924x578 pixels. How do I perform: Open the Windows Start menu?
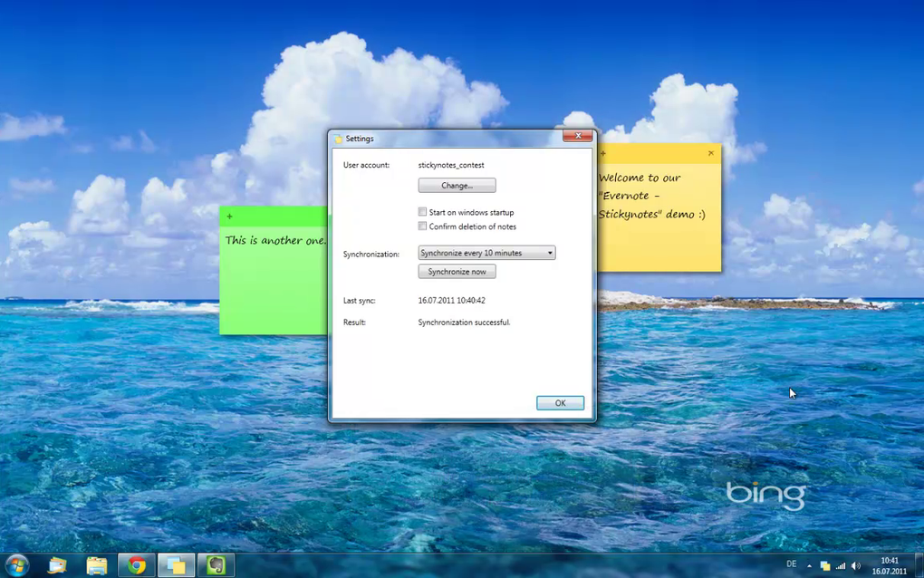16,565
